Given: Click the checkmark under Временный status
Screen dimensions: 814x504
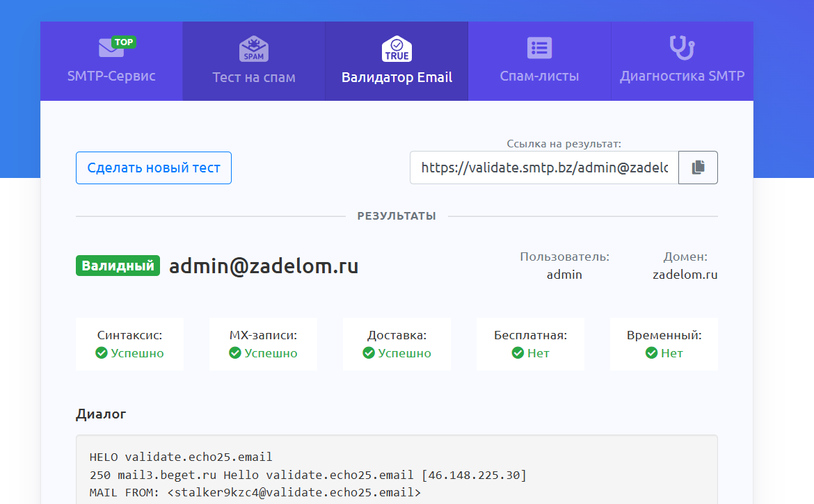Looking at the screenshot, I should pos(651,353).
